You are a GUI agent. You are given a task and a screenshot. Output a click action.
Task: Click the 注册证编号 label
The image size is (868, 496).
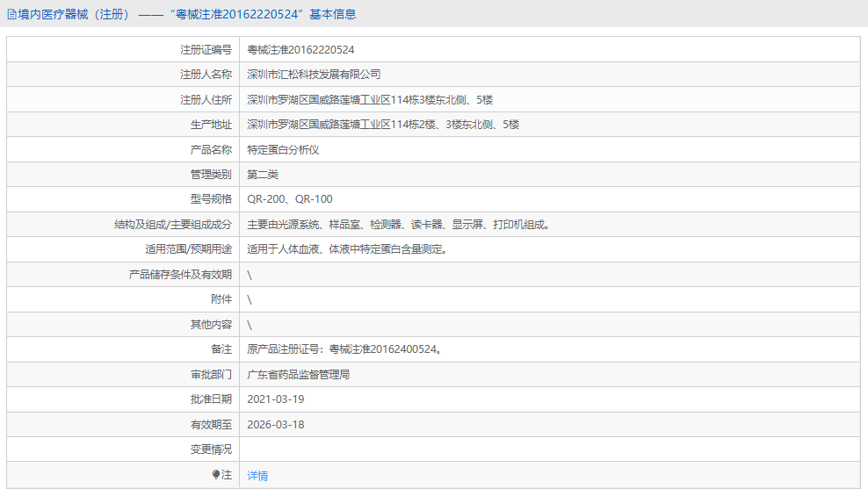coord(206,50)
